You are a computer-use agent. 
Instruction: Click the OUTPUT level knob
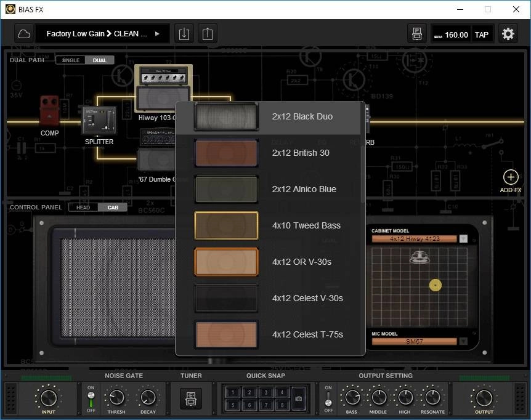484,398
